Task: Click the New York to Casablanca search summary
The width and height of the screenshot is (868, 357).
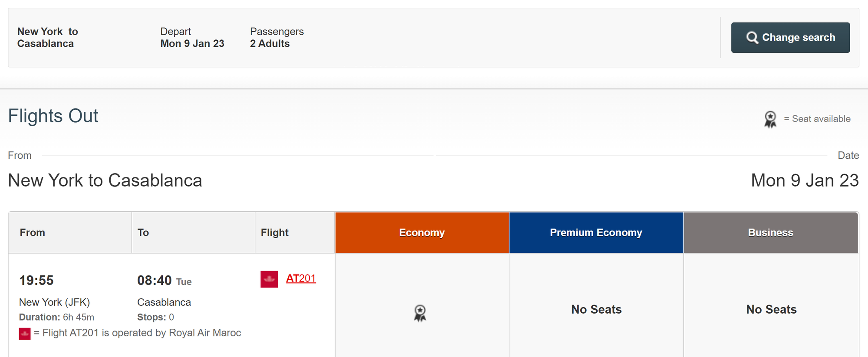Action: 47,38
